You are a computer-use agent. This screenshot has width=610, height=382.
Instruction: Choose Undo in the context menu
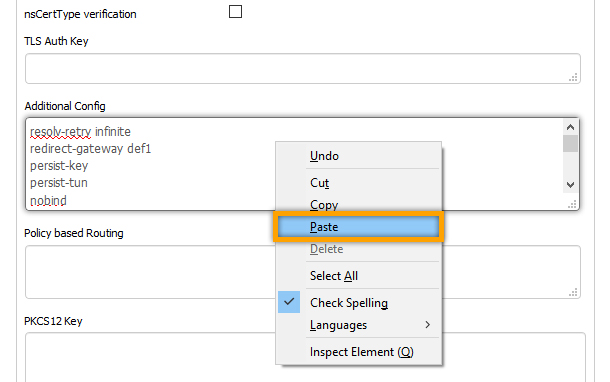pyautogui.click(x=358, y=156)
